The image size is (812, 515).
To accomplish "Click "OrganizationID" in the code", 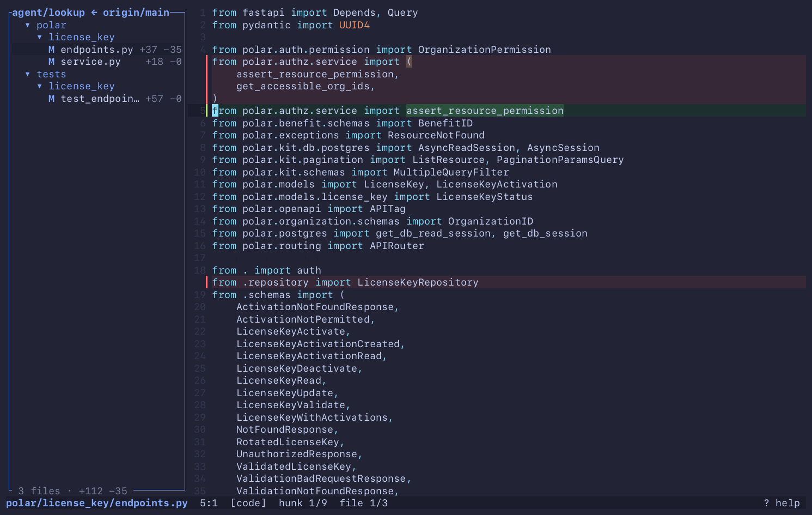I will (x=491, y=221).
